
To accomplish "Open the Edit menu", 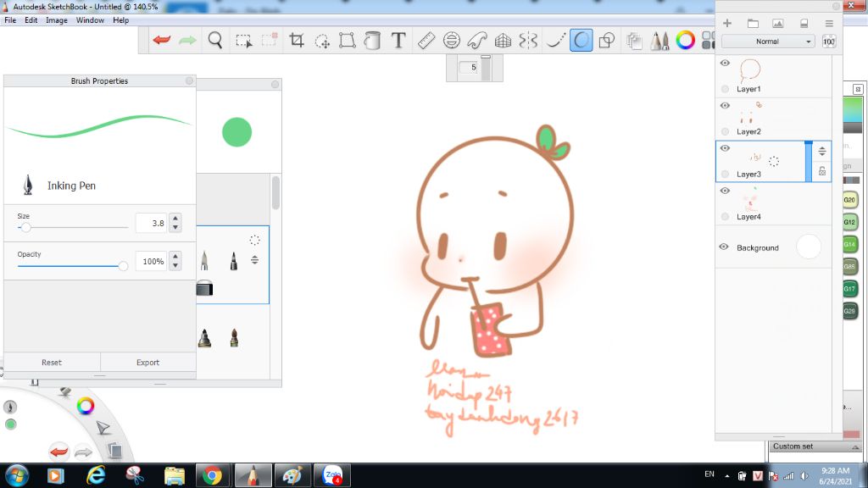I will [31, 20].
